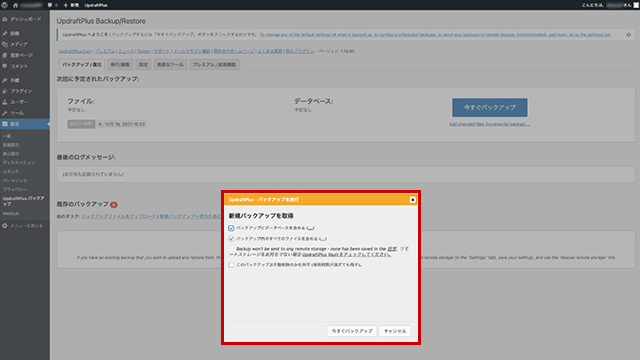640x360 pixels.
Task: Open パーマリンク in the Settings submenu
Action: point(15,180)
